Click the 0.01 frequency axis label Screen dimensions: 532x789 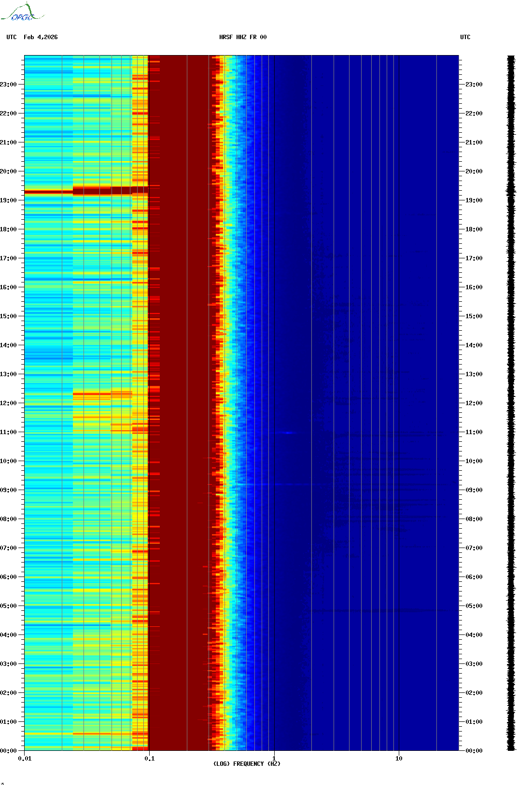click(x=25, y=759)
